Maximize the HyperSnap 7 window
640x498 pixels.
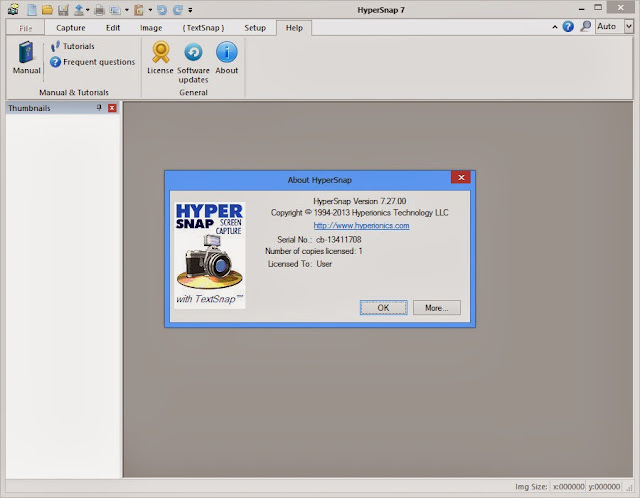click(598, 7)
